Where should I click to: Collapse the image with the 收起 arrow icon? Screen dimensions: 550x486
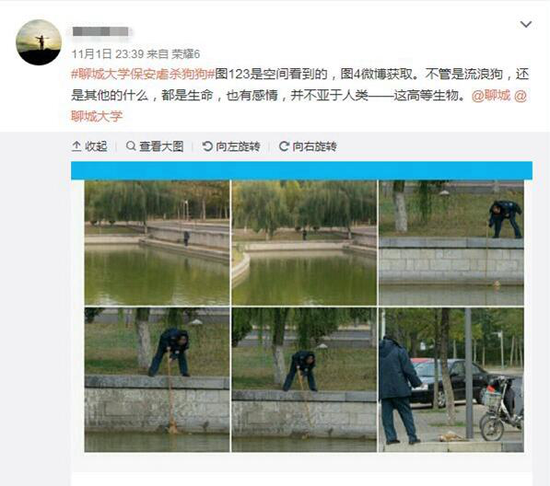coord(76,146)
